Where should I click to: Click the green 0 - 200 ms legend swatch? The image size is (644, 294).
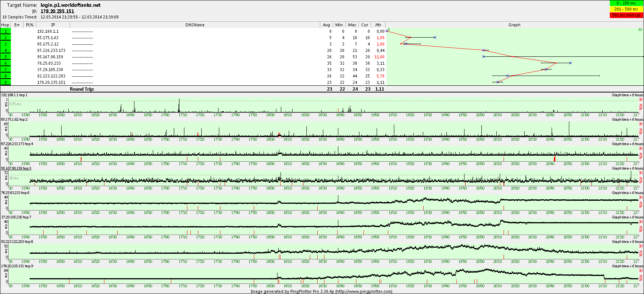626,3
